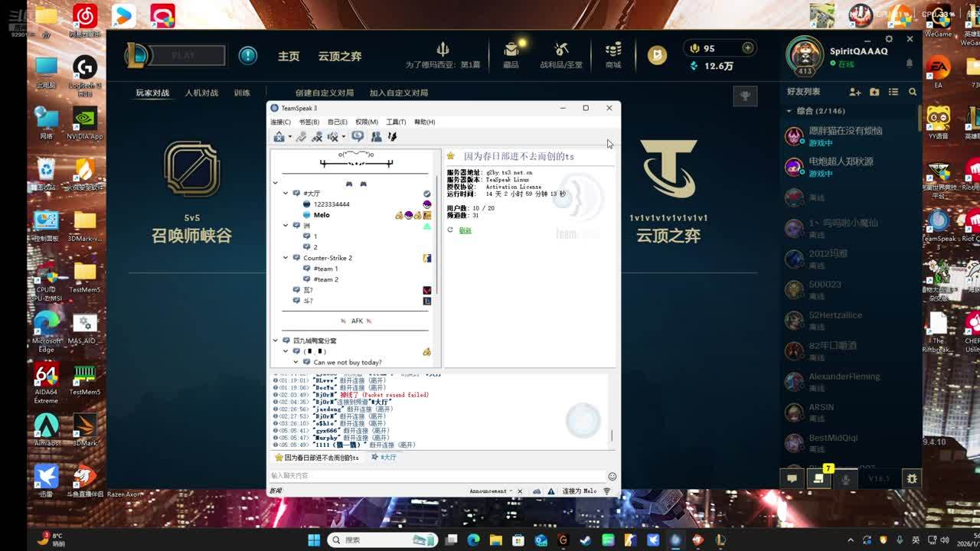The height and width of the screenshot is (551, 980).
Task: Switch to the #大厅 chat tab
Action: [384, 458]
